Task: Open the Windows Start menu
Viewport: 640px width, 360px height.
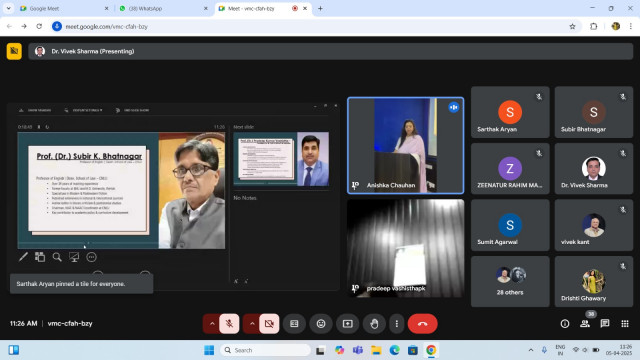Action: coord(209,350)
